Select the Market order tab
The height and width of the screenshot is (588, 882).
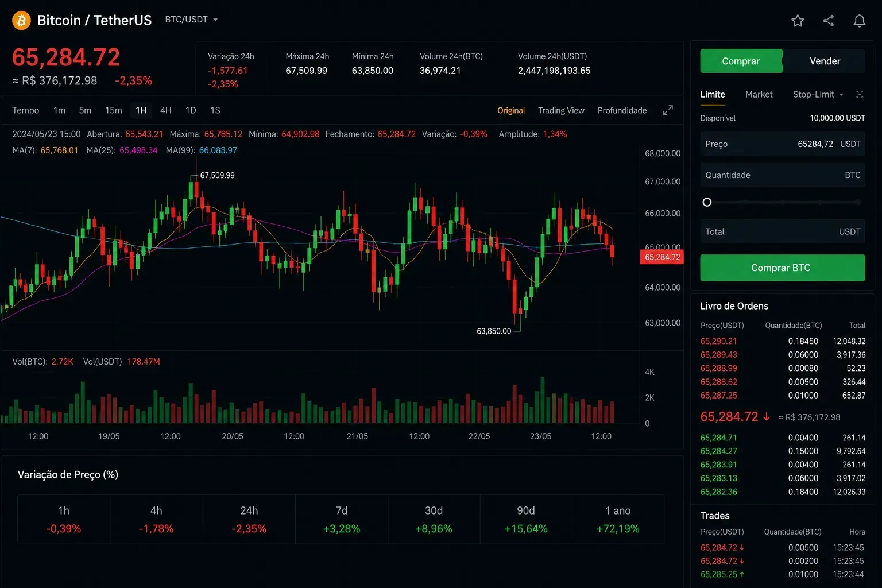pyautogui.click(x=759, y=94)
